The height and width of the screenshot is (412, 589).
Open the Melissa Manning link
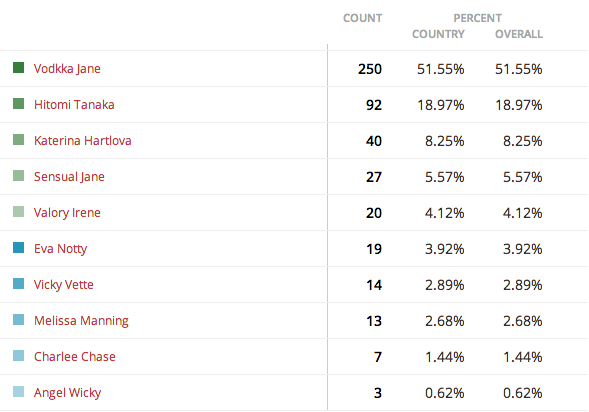81,321
